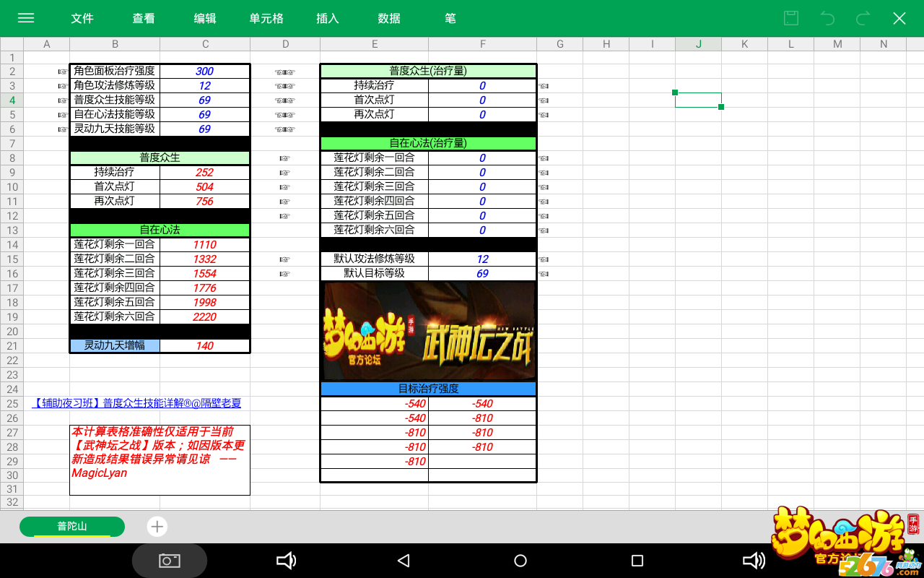The height and width of the screenshot is (578, 924).
Task: Select the value 1554 cell
Action: (x=205, y=273)
